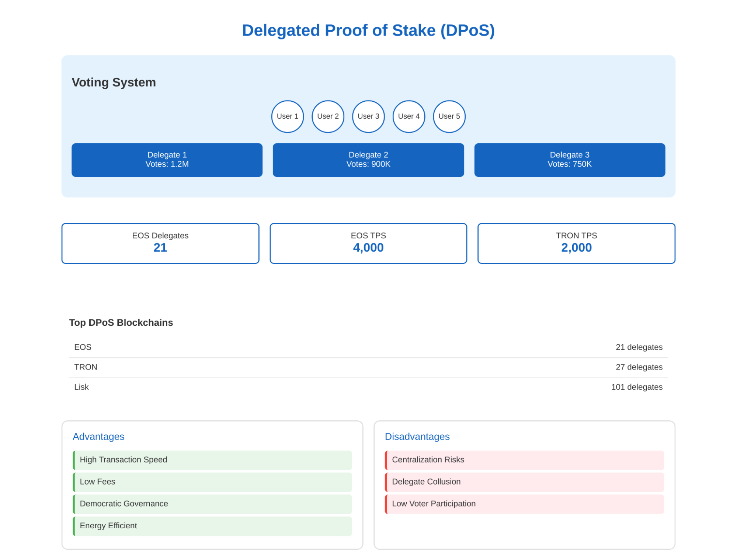Click the EOS TPS stat card
The image size is (737, 560).
click(x=368, y=243)
